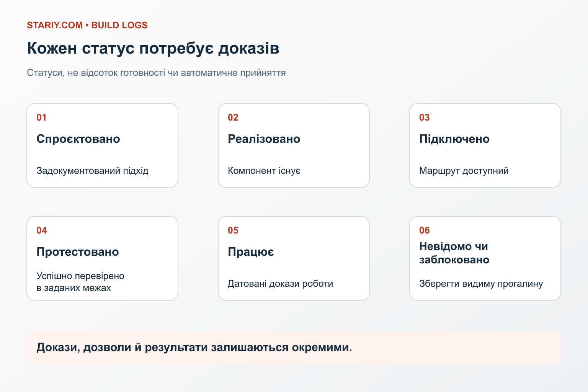Click the STARIY.COM • BUILD LOGS header label
The width and height of the screenshot is (588, 392).
[x=87, y=25]
